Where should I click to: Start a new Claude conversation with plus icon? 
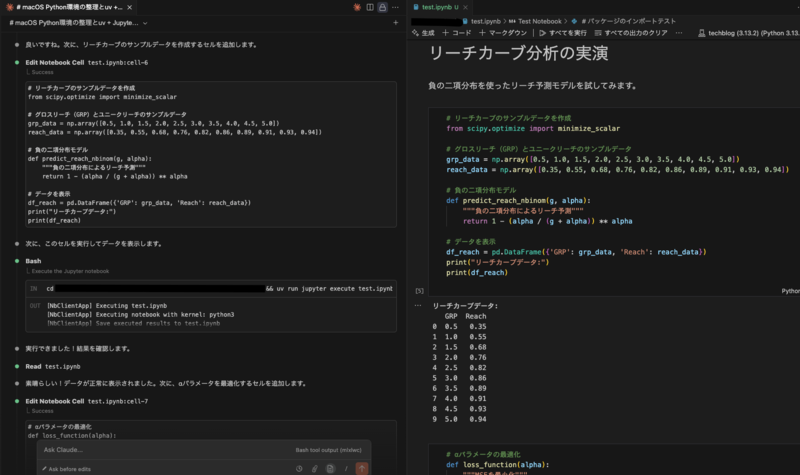pyautogui.click(x=395, y=22)
